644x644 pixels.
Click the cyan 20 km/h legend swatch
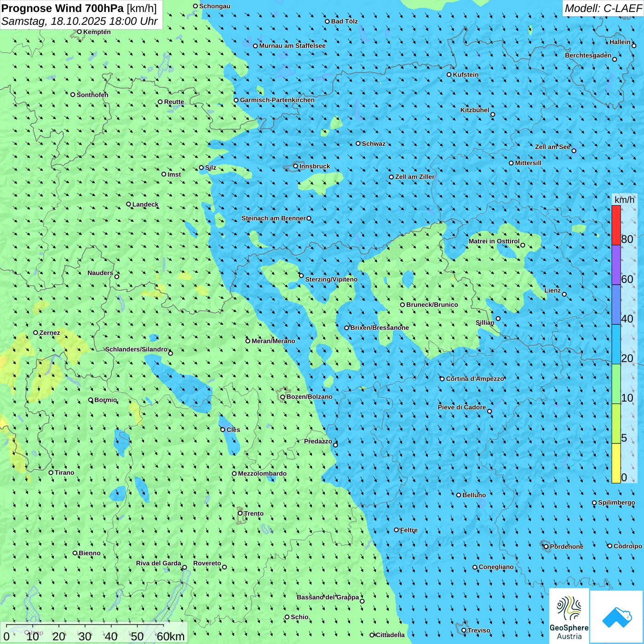pos(616,344)
